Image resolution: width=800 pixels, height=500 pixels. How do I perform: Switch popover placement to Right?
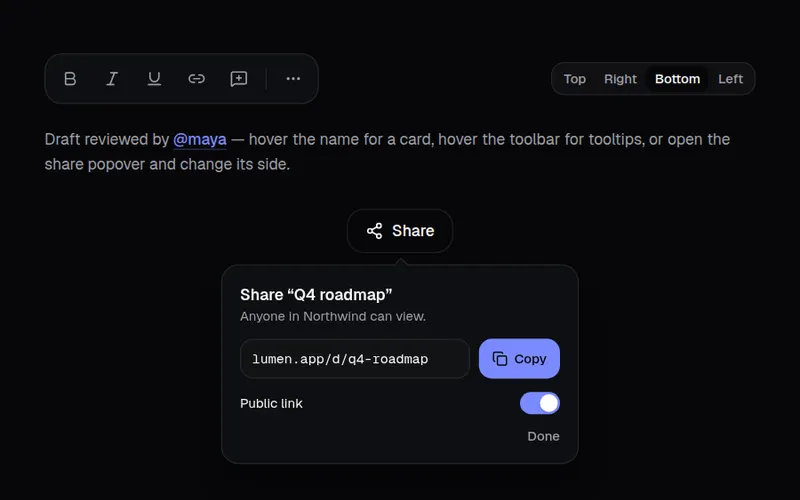point(620,79)
